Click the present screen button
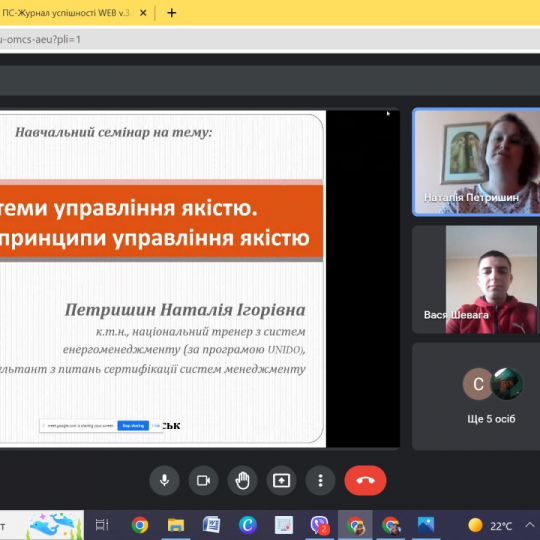This screenshot has width=540, height=540. (x=281, y=480)
